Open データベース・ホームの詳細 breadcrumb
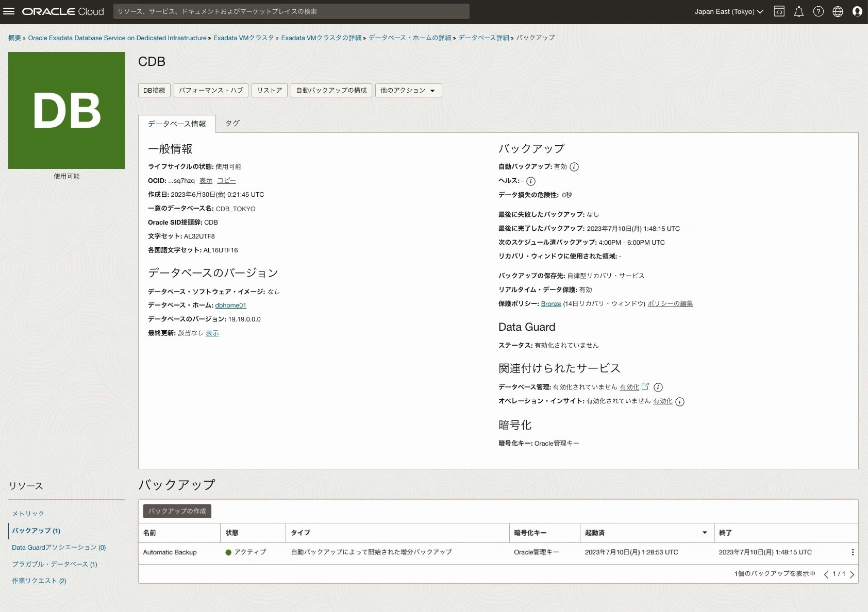 pos(410,38)
